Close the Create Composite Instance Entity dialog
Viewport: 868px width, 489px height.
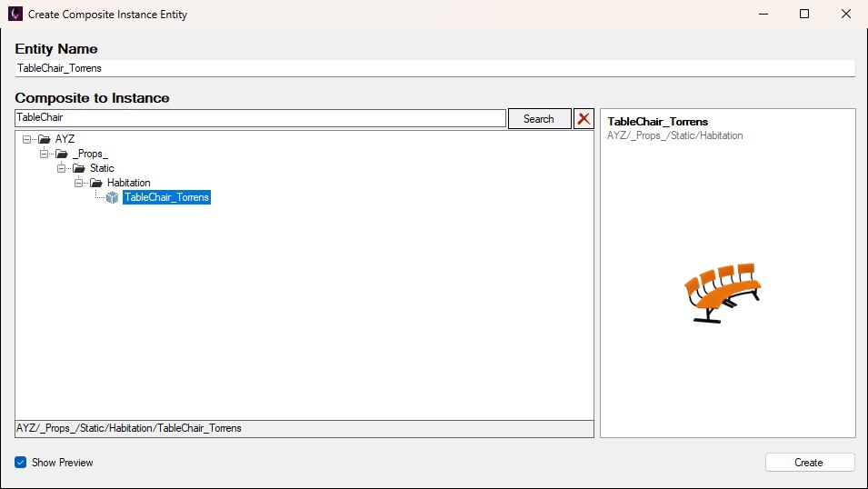846,14
